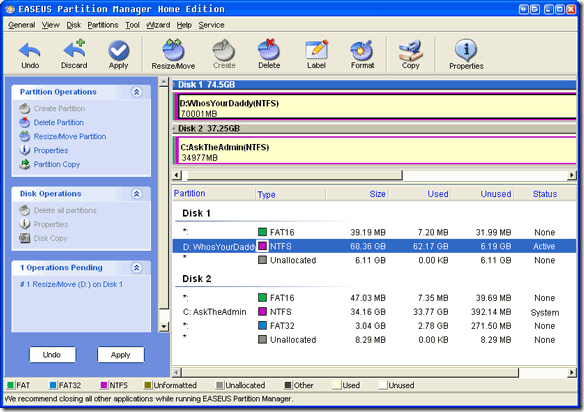The image size is (584, 412).
Task: Click the Delete toolbar icon
Action: (269, 55)
